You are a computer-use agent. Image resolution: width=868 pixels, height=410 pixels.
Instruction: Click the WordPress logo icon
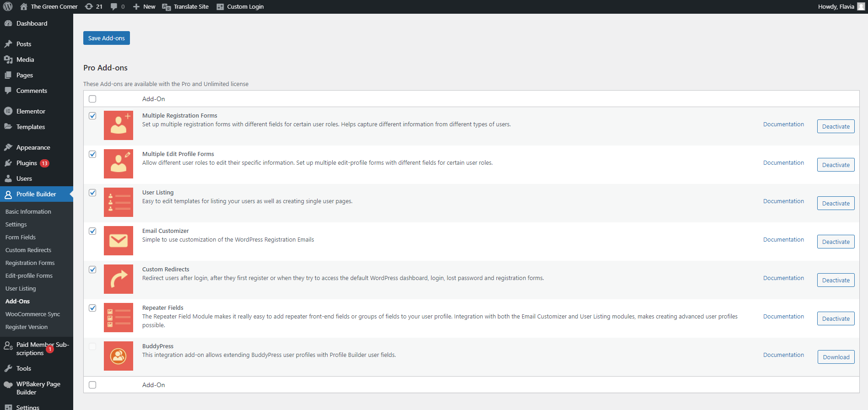[8, 6]
